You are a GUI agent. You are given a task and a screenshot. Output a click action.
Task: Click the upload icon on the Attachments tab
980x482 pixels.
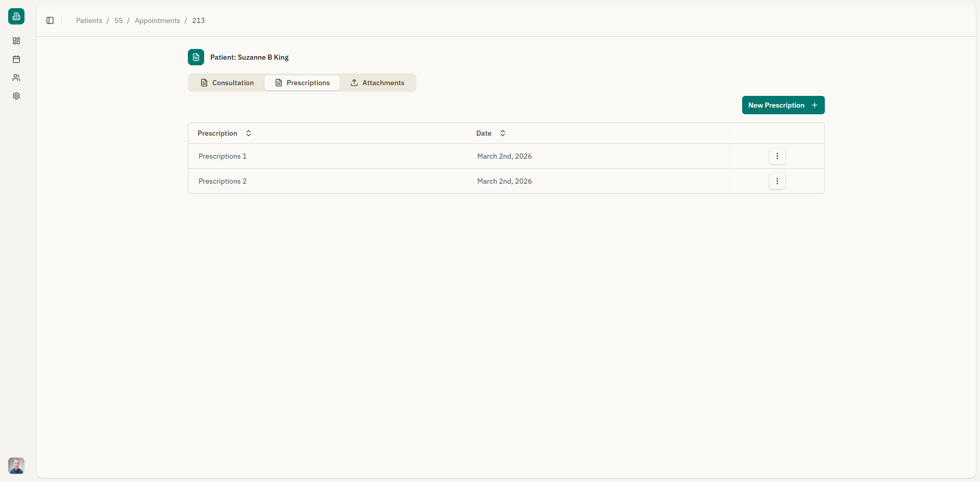coord(354,83)
